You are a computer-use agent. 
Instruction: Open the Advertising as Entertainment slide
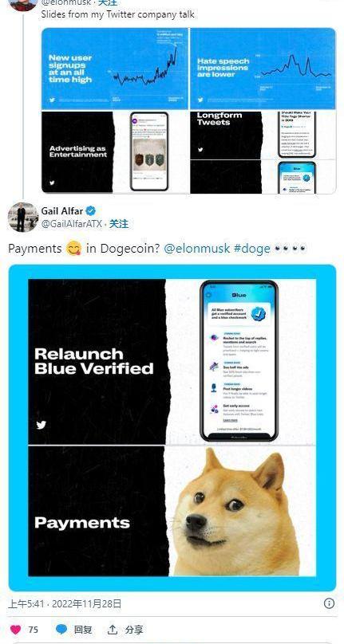[115, 152]
